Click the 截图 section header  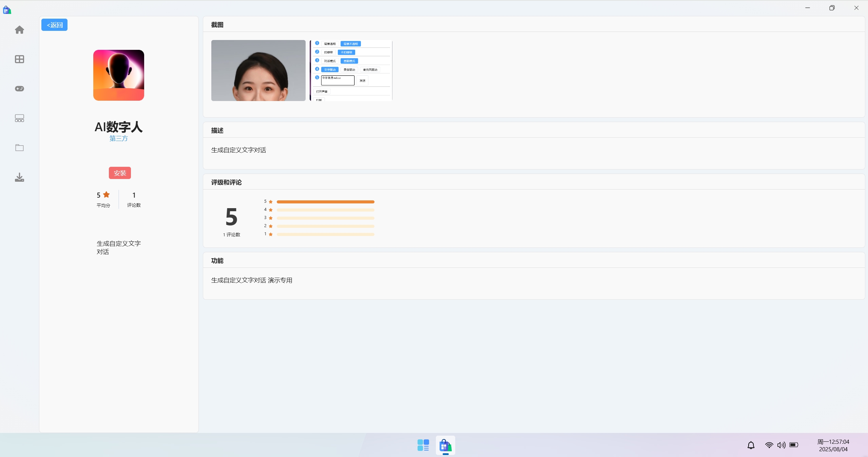coord(217,25)
